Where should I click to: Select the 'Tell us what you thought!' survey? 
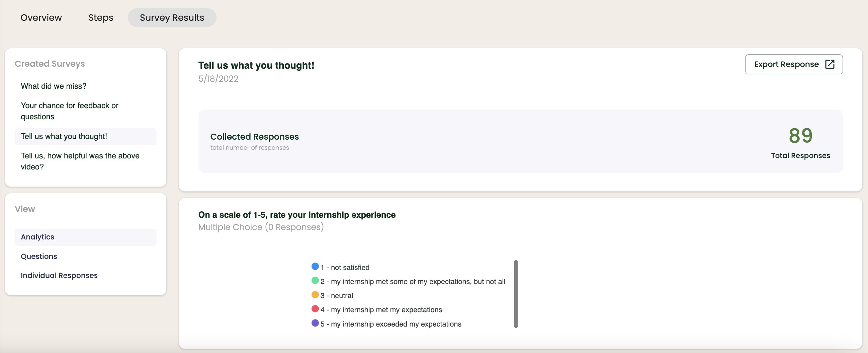click(x=64, y=137)
